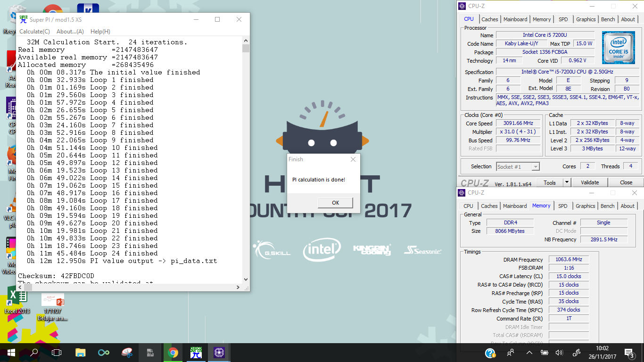Show hidden tray icons chevron
Screen dimensions: 644x362
(x=529, y=353)
